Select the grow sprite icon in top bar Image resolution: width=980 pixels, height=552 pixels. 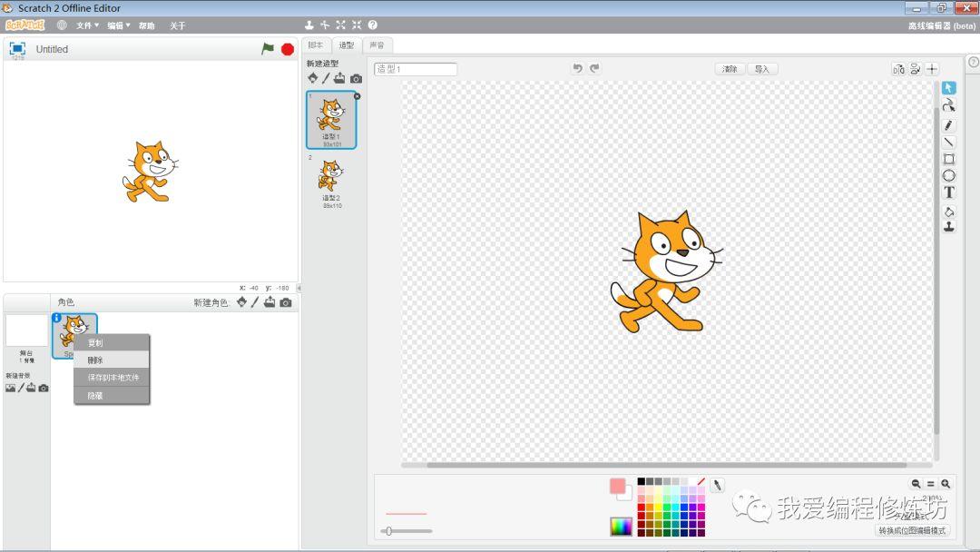340,25
